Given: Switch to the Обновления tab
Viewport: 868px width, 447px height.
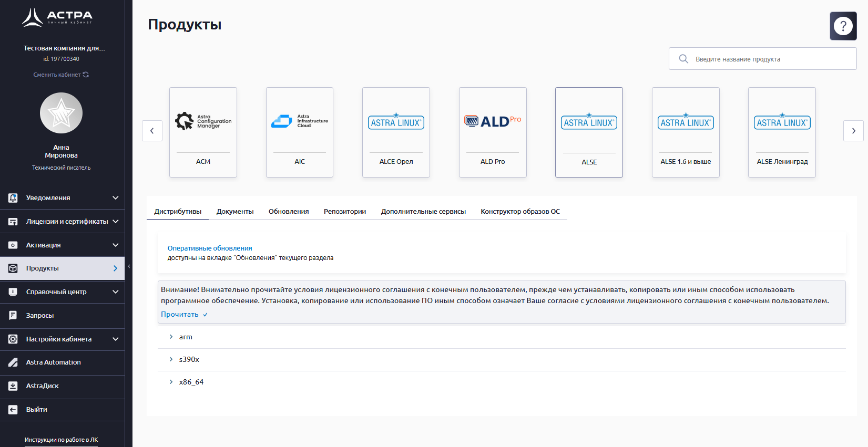Looking at the screenshot, I should point(289,212).
